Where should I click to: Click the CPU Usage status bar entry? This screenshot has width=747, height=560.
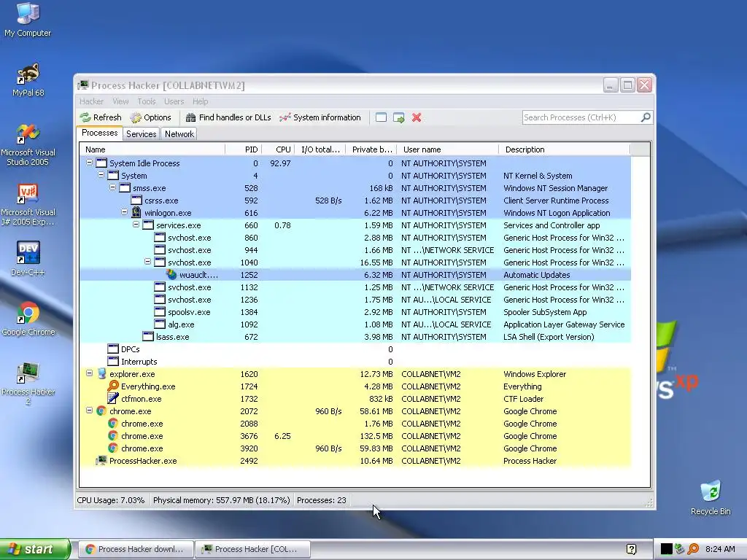pyautogui.click(x=111, y=500)
